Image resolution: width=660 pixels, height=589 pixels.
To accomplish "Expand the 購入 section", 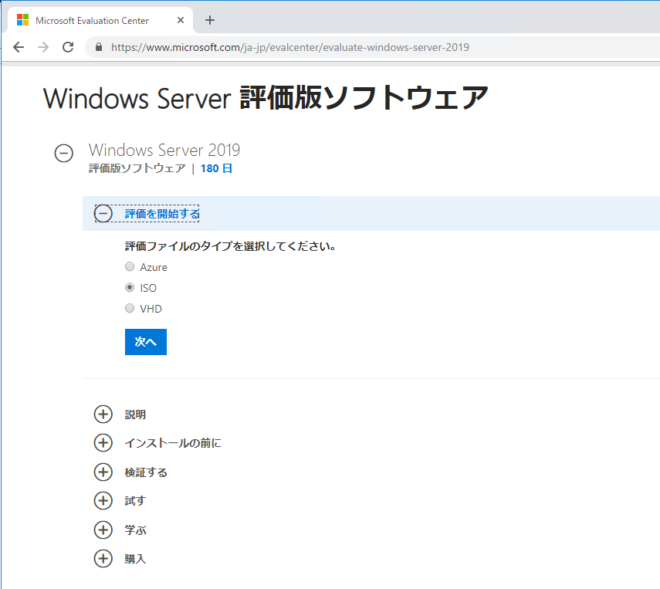I will coord(103,559).
